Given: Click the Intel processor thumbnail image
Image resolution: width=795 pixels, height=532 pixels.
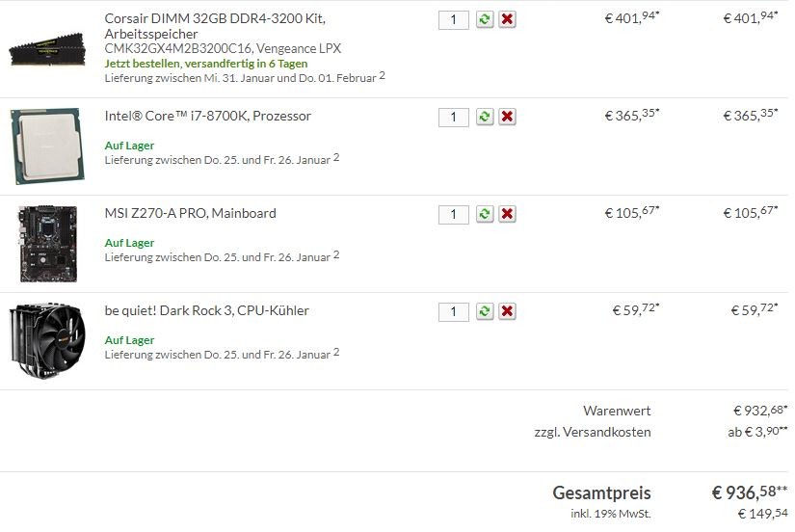Looking at the screenshot, I should 45,146.
